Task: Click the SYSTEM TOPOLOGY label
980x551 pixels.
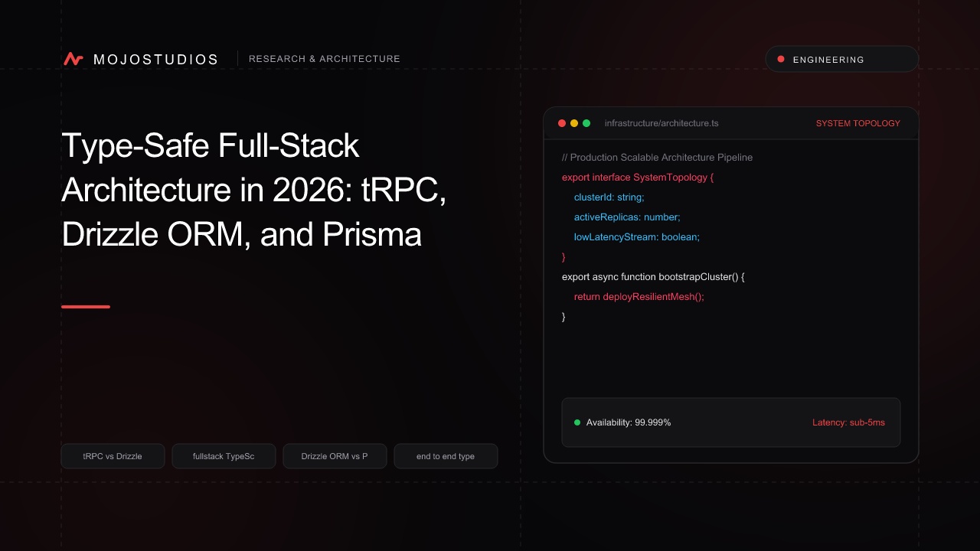Action: click(858, 123)
